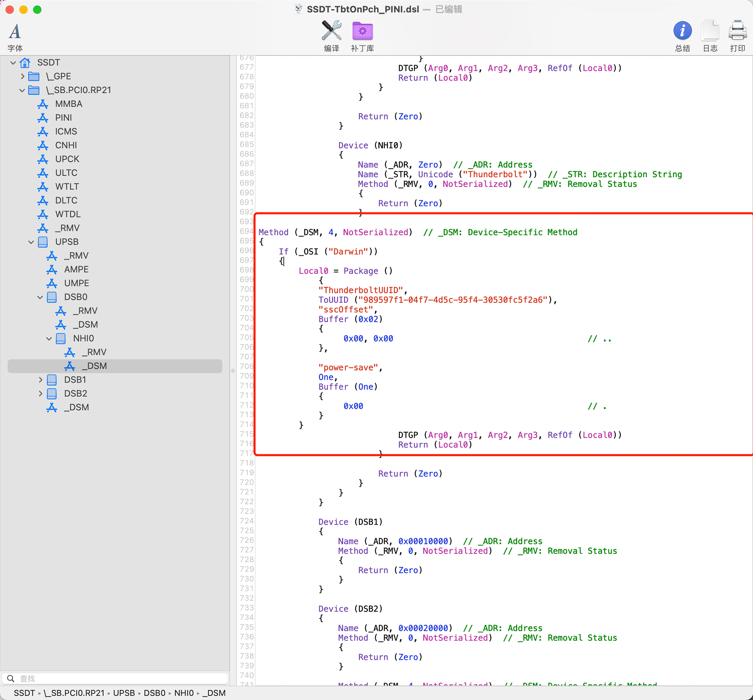Open the Patch library (补丁库) folder icon
Screen dimensions: 753x700
click(362, 31)
